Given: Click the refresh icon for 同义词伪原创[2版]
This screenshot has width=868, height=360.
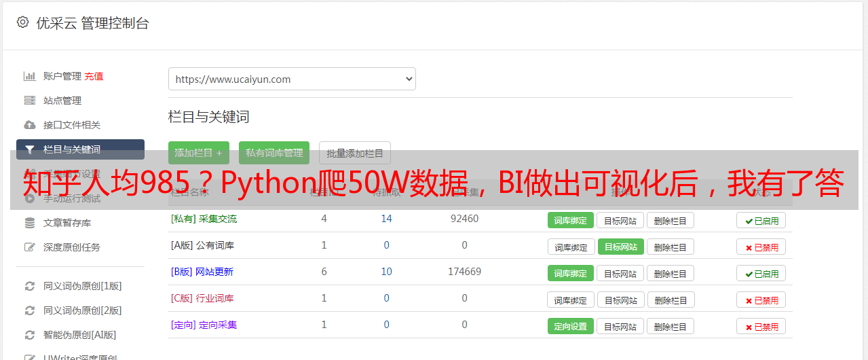Looking at the screenshot, I should tap(29, 310).
